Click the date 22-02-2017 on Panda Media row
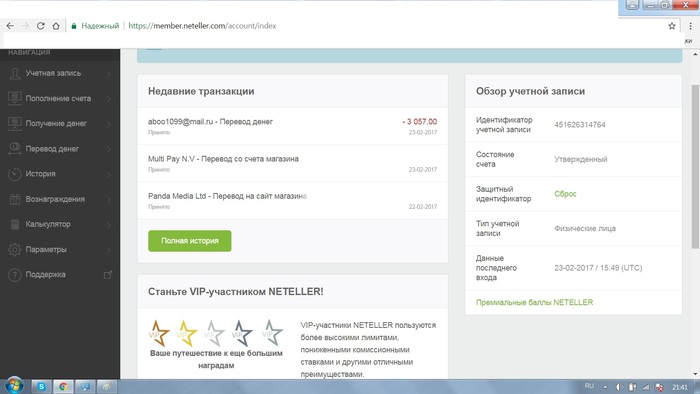Screen dimensions: 700x394 [423, 207]
